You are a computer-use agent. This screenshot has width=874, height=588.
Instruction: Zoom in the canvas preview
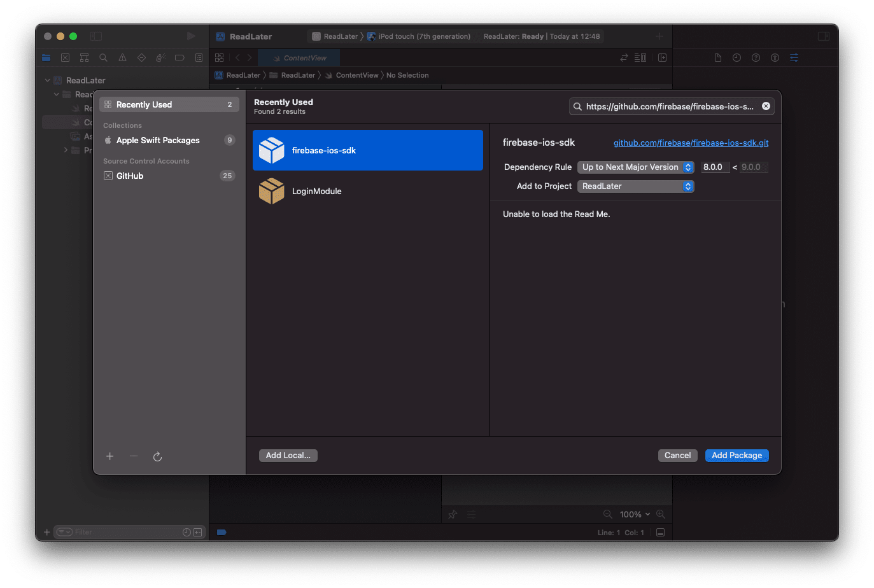coord(661,514)
